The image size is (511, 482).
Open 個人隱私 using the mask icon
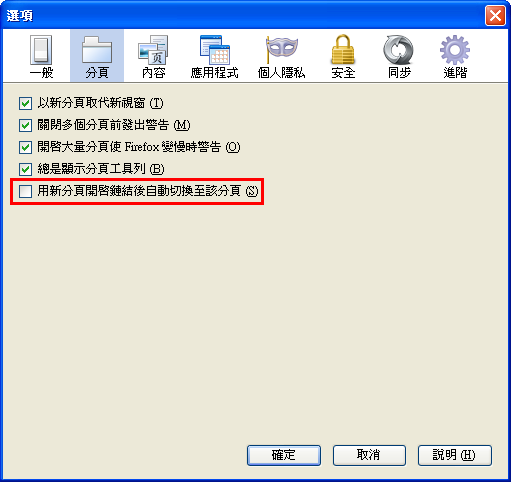coord(282,50)
